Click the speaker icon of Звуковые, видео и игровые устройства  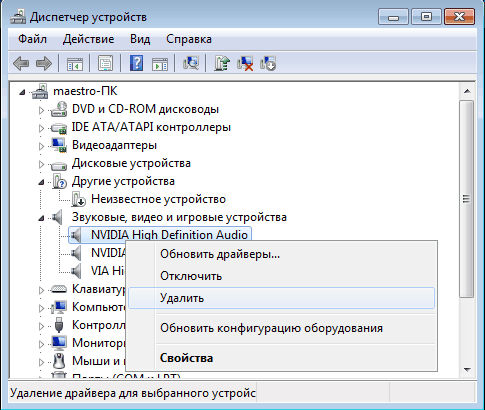[x=57, y=217]
